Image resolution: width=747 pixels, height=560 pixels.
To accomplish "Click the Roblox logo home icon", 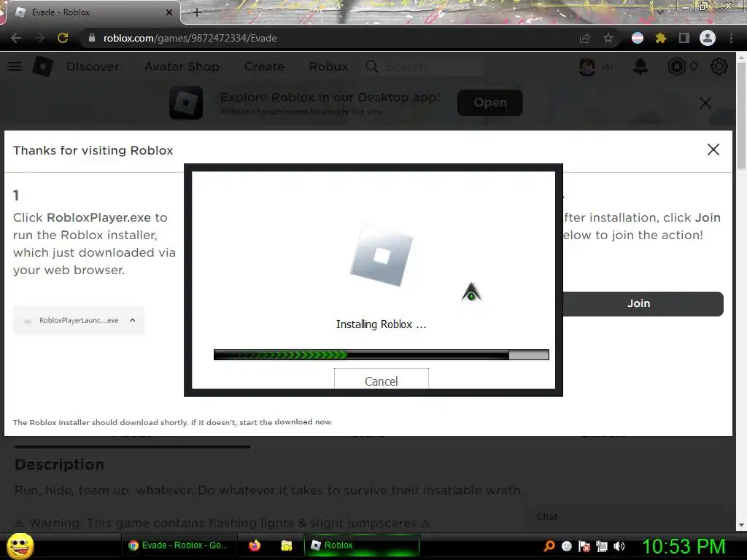I will 43,66.
